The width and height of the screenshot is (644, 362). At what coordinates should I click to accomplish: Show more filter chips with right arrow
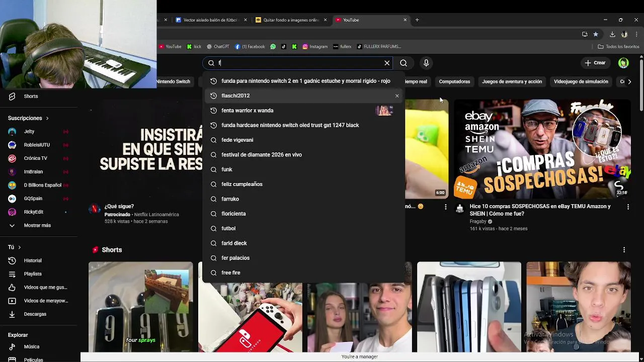[629, 81]
